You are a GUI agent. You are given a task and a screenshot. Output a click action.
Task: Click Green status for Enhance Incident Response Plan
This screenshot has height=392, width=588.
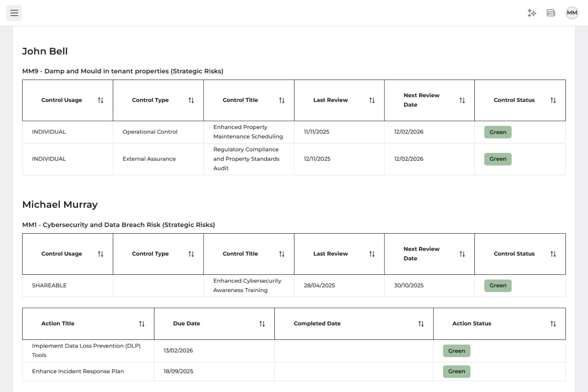456,371
